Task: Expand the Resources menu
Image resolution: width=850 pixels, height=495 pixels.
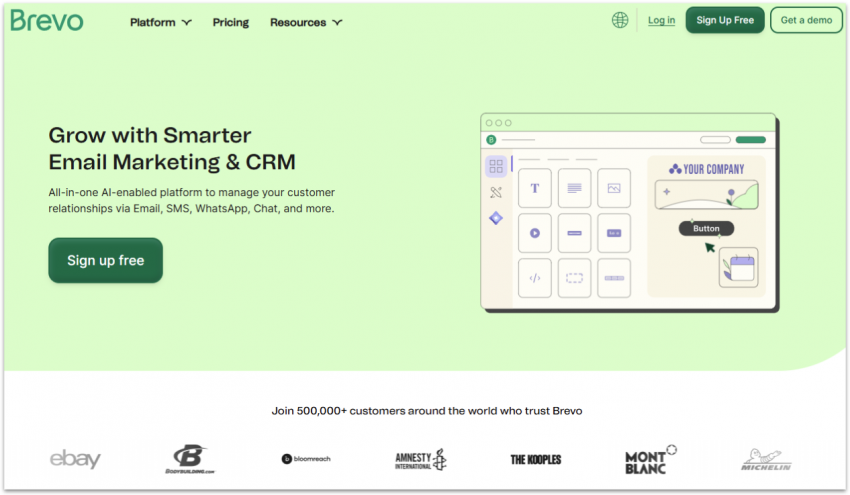Action: coord(306,22)
